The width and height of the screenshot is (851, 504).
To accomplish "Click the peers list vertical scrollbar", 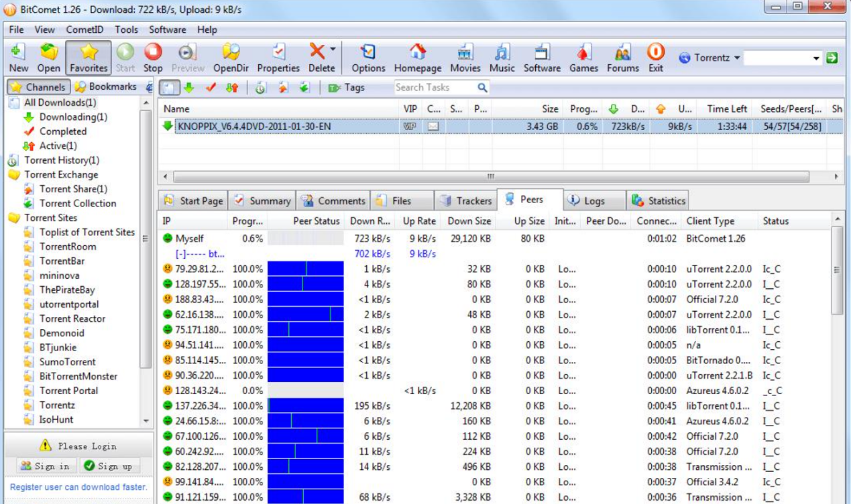I will point(838,271).
